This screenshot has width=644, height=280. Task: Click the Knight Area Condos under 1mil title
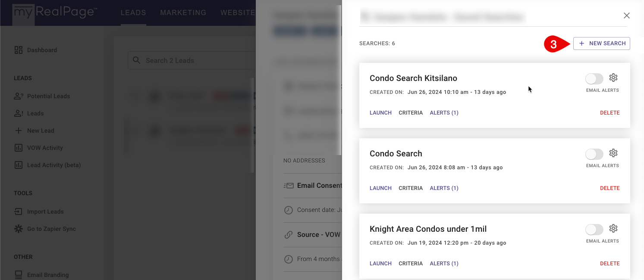(x=428, y=229)
